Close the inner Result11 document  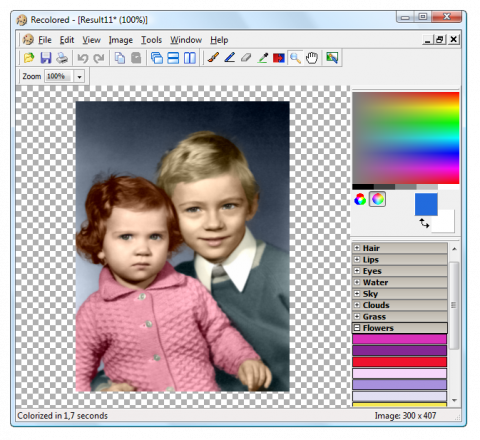click(453, 40)
